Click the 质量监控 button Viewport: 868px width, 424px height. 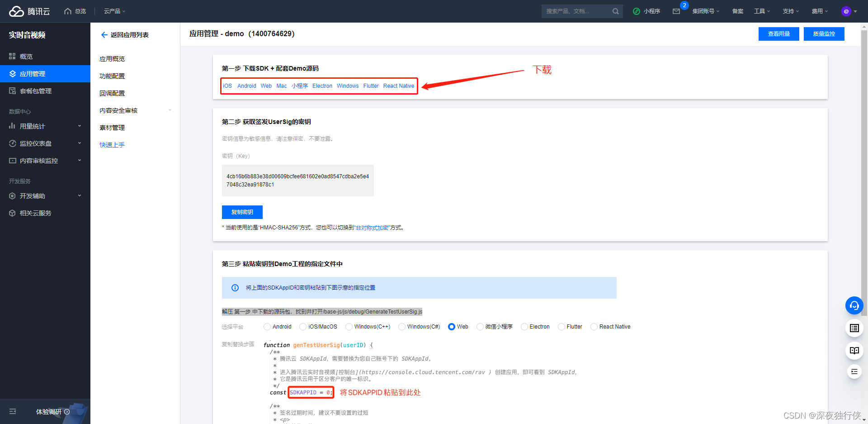[824, 34]
